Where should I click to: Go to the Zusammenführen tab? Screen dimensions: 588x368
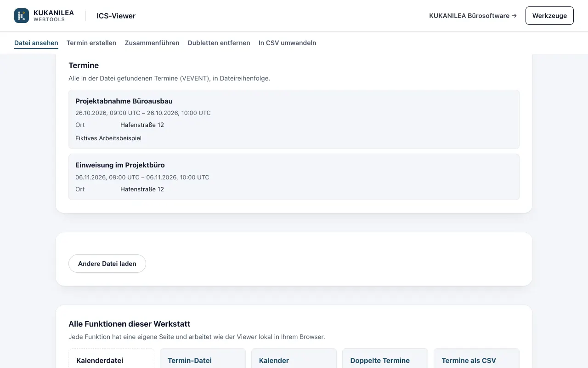click(152, 43)
